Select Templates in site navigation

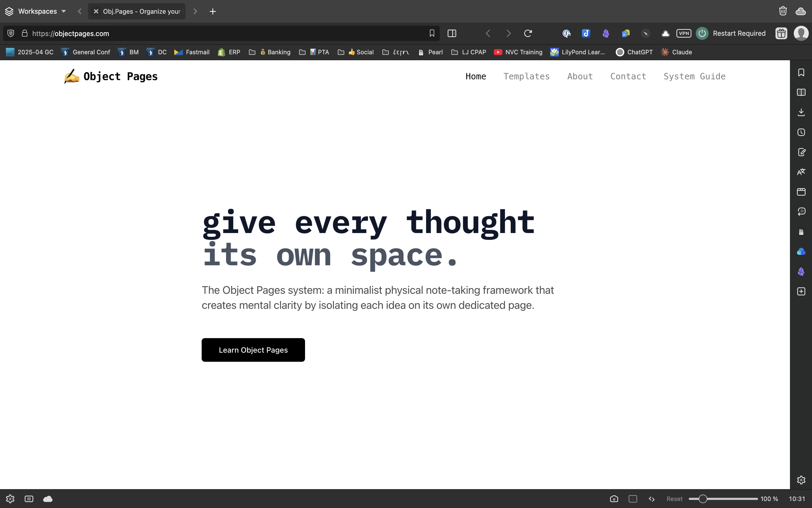[x=526, y=76]
